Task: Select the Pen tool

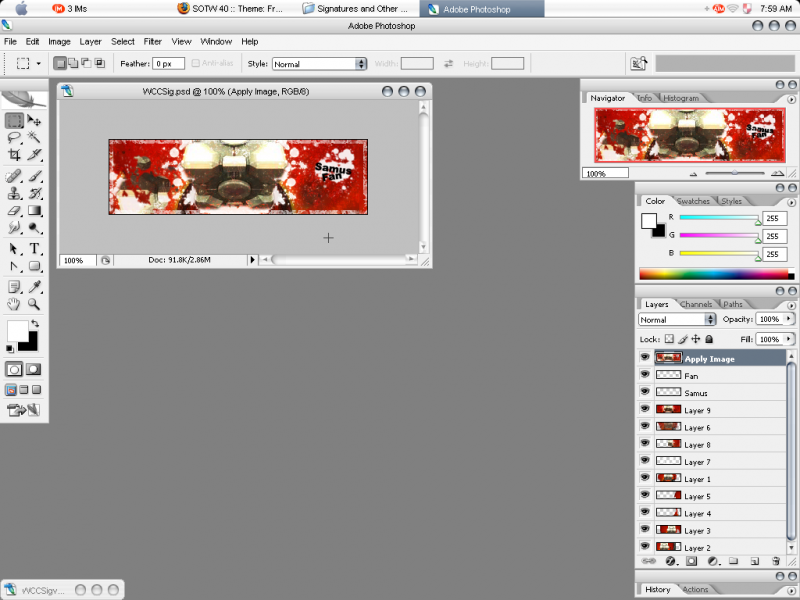Action: [x=14, y=266]
